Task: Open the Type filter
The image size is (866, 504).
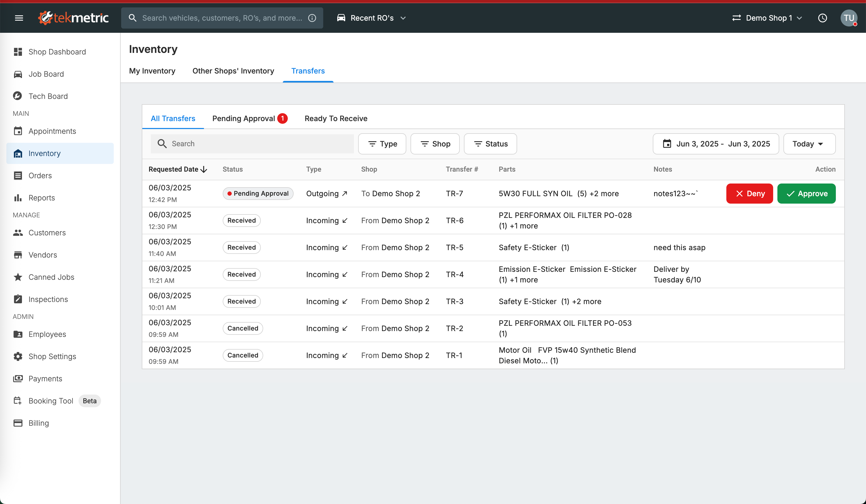Action: click(382, 144)
